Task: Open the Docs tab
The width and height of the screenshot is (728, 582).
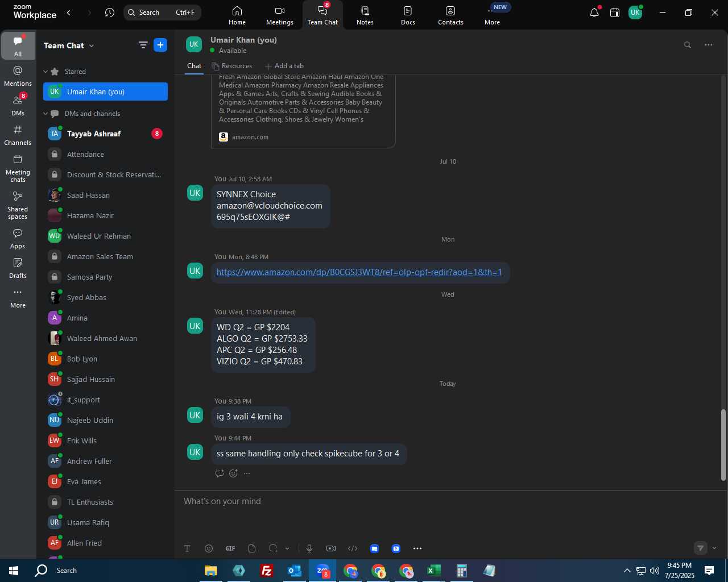Action: [408, 15]
